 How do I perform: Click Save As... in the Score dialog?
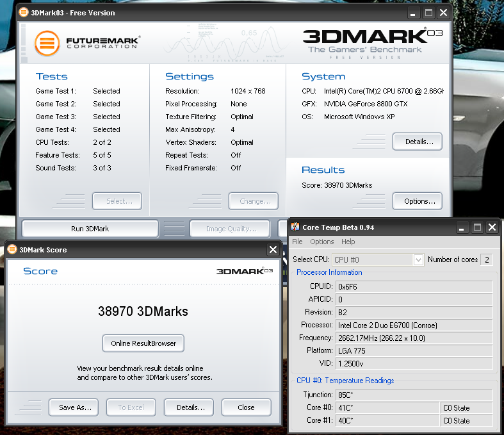click(x=74, y=407)
